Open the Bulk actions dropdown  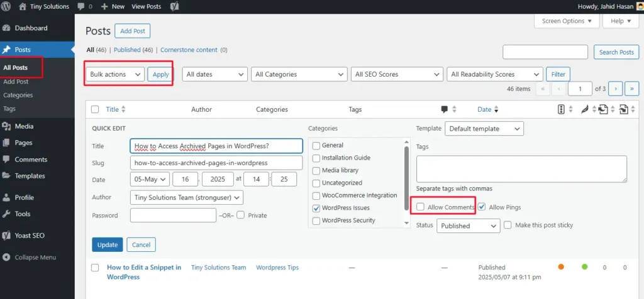click(115, 74)
